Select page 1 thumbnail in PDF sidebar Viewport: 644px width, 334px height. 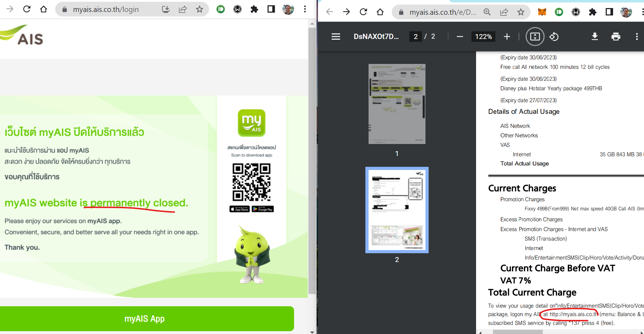(397, 104)
